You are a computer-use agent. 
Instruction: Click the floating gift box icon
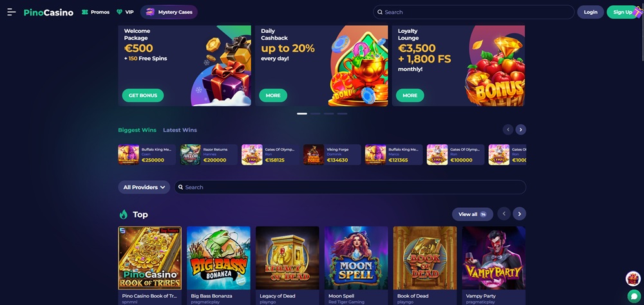[633, 279]
